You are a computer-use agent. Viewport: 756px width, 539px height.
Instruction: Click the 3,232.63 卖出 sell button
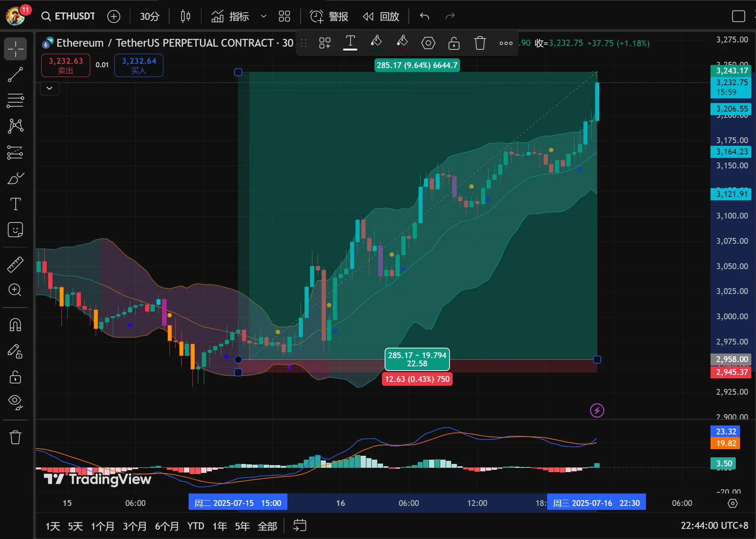point(66,65)
